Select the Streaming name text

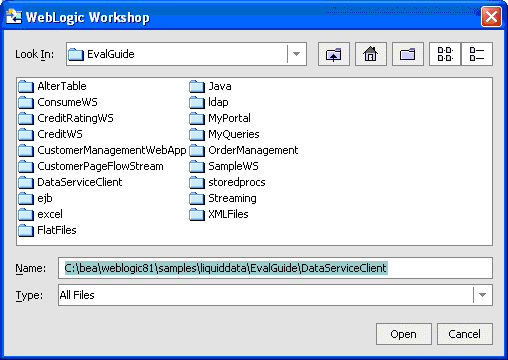232,198
